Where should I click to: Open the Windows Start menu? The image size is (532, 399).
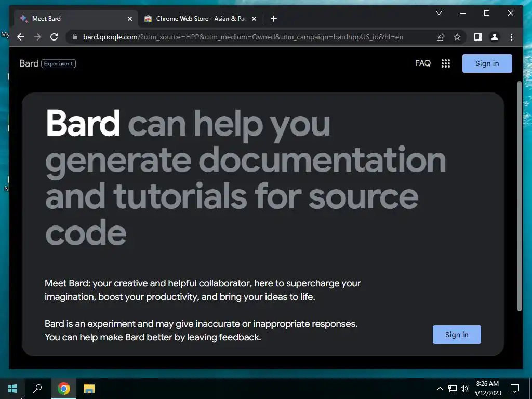click(12, 389)
